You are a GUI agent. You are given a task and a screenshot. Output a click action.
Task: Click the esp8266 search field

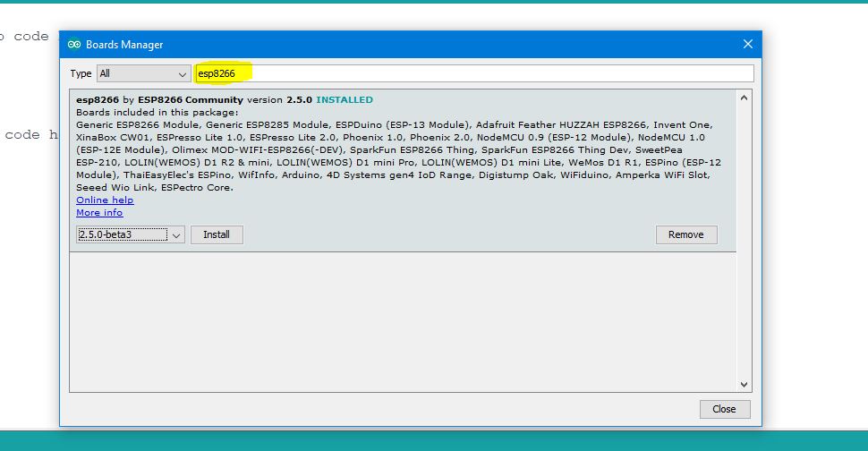[x=474, y=73]
